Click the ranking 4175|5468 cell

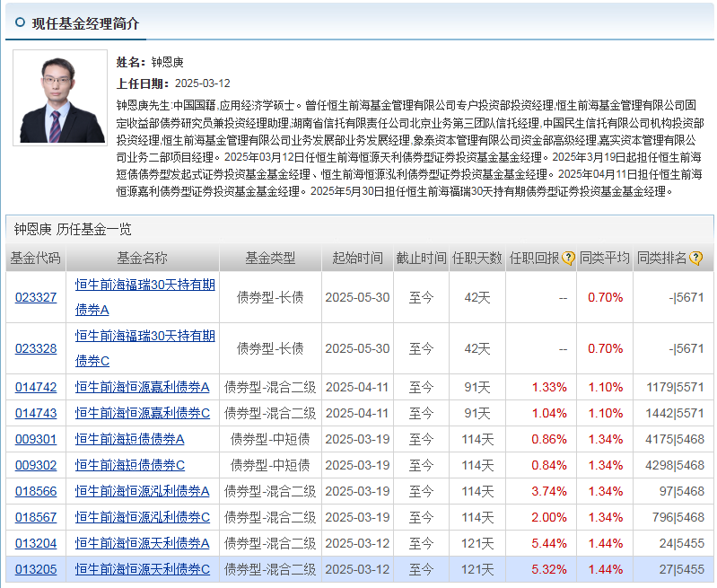675,439
